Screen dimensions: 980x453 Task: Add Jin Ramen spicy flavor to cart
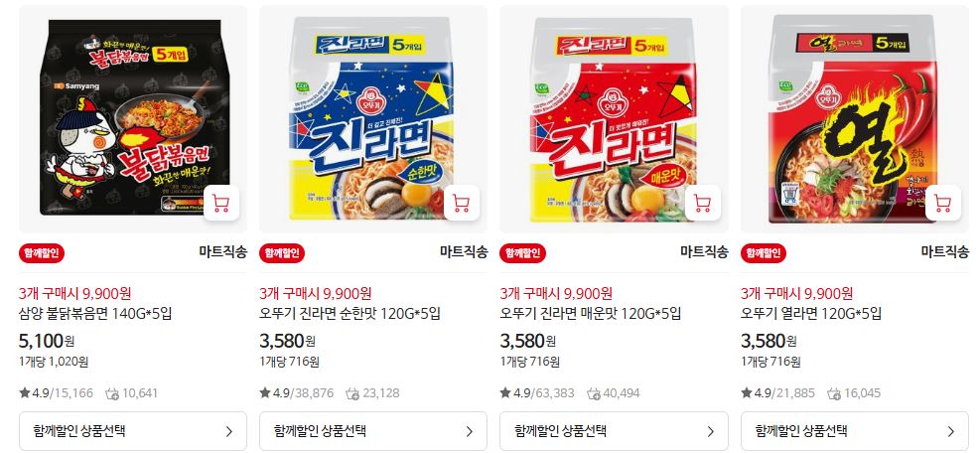pyautogui.click(x=702, y=203)
